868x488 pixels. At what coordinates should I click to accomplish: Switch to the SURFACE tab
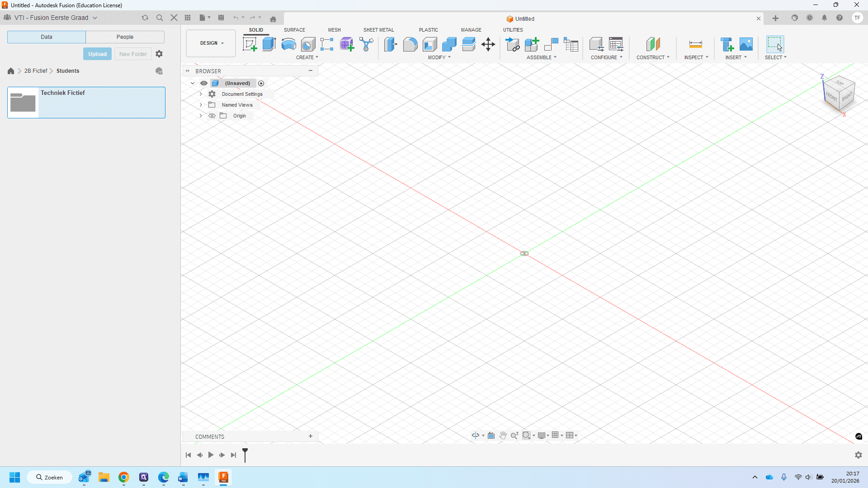point(294,30)
